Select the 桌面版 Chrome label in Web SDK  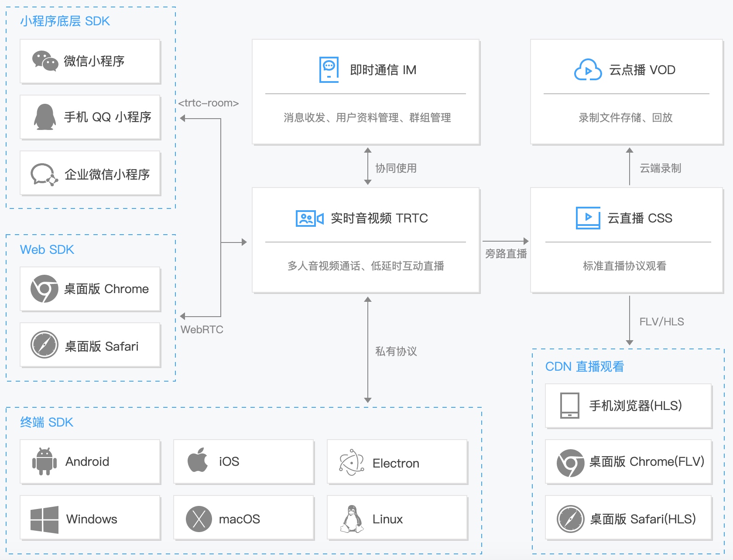(106, 289)
